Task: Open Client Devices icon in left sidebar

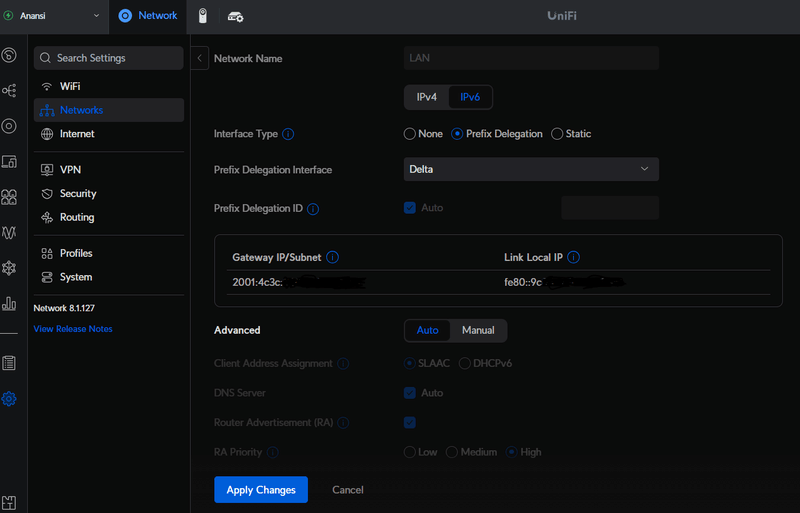Action: pyautogui.click(x=9, y=161)
